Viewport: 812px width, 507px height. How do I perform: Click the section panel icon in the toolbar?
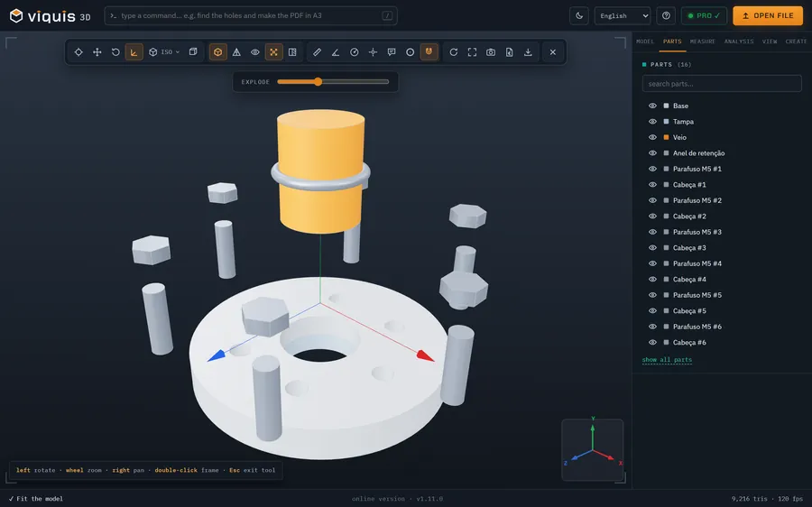[292, 52]
